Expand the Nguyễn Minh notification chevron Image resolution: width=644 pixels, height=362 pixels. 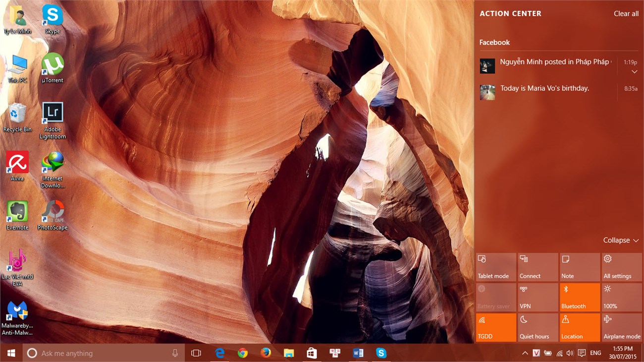634,72
